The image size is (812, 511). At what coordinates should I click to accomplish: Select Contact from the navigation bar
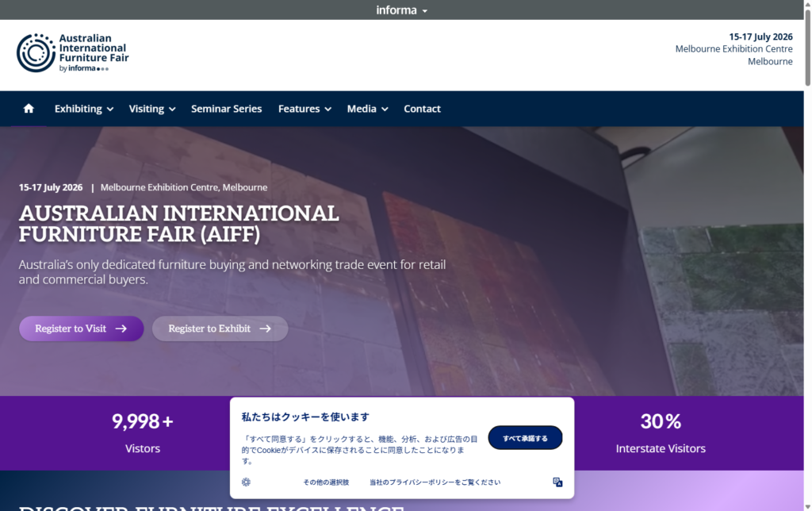[422, 109]
